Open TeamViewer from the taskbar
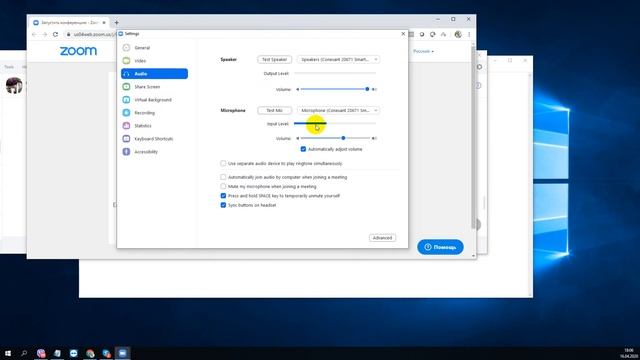The image size is (640, 360). coord(74,353)
